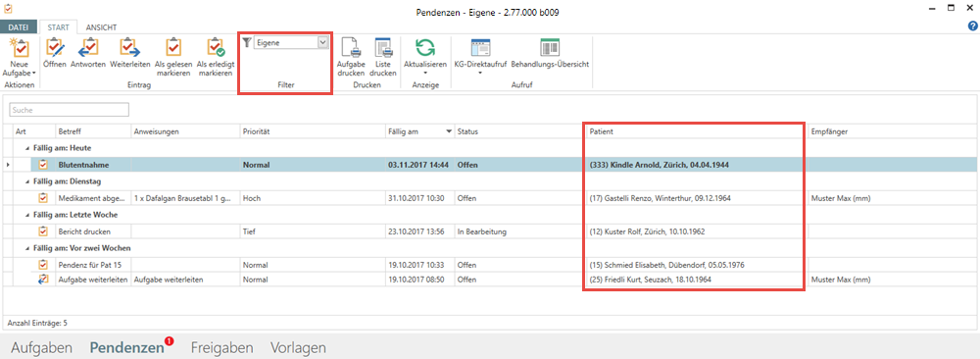980x359 pixels.
Task: Click the app icon in title bar
Action: click(x=8, y=10)
